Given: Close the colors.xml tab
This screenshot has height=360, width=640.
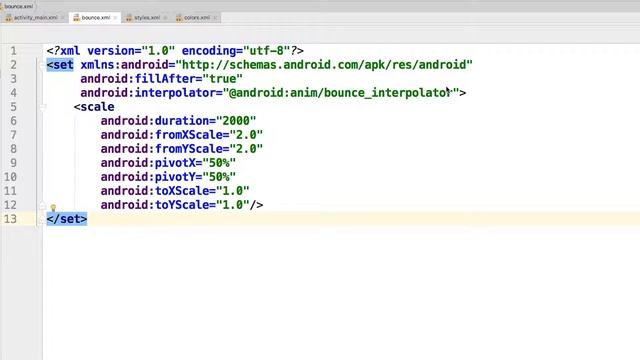Looking at the screenshot, I should (215, 18).
